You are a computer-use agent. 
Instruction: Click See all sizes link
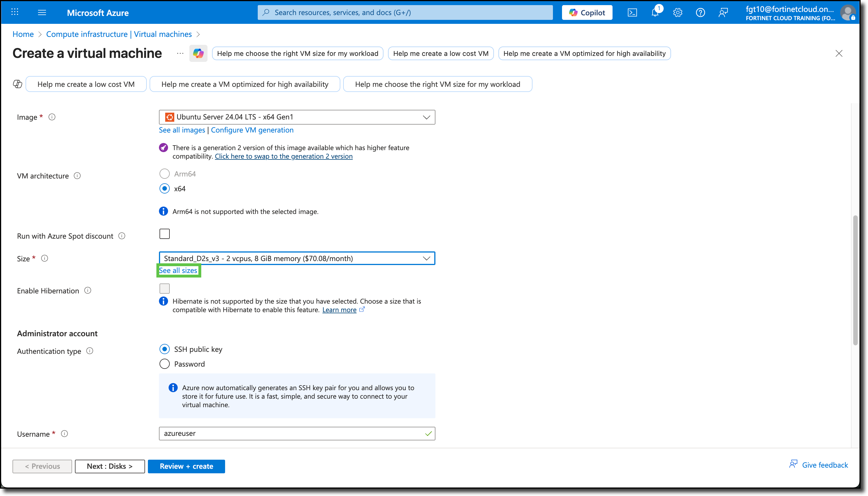[178, 270]
